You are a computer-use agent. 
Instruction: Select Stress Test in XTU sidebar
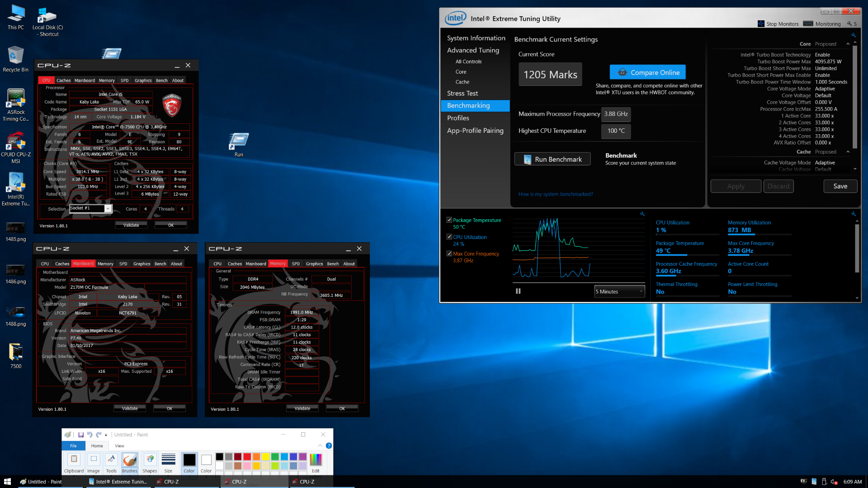tap(462, 93)
